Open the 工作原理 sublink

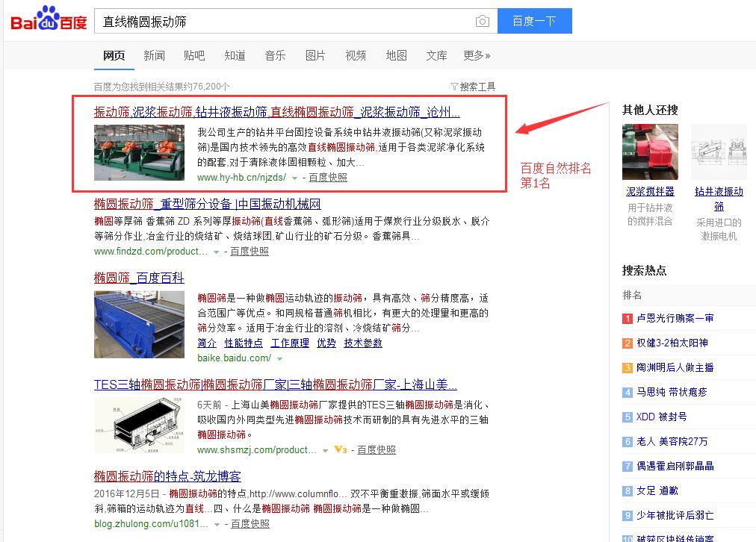(x=290, y=343)
